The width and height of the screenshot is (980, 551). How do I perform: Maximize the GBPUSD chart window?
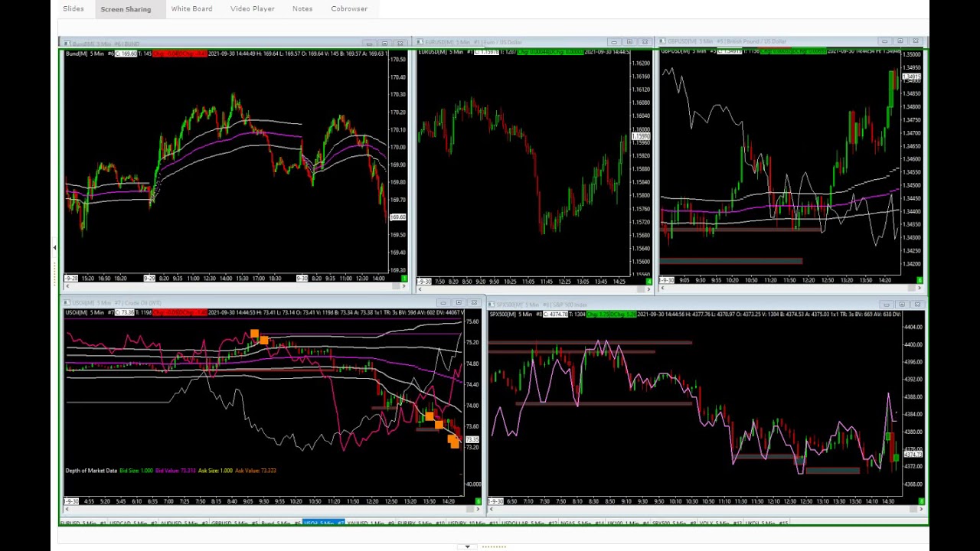[900, 41]
